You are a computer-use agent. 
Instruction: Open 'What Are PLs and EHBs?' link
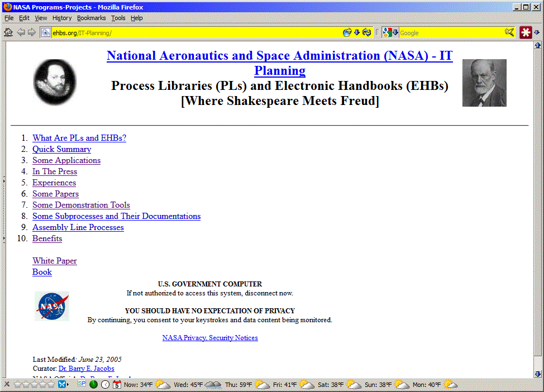pos(79,138)
